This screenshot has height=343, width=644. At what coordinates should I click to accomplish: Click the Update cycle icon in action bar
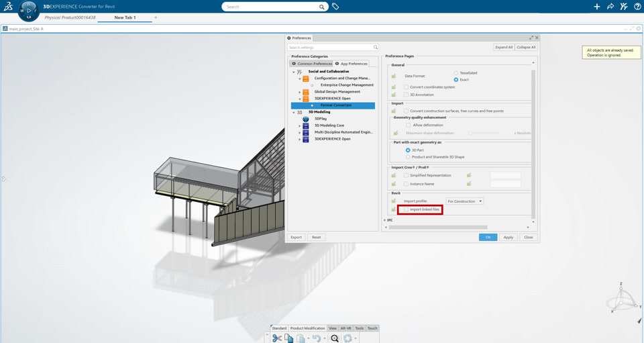click(x=348, y=338)
